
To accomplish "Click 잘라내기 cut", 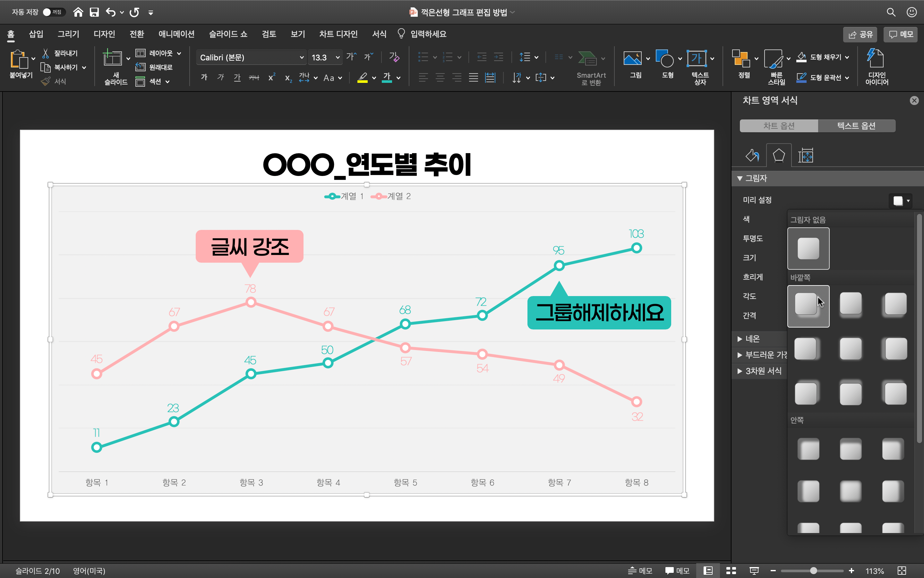I will point(60,53).
